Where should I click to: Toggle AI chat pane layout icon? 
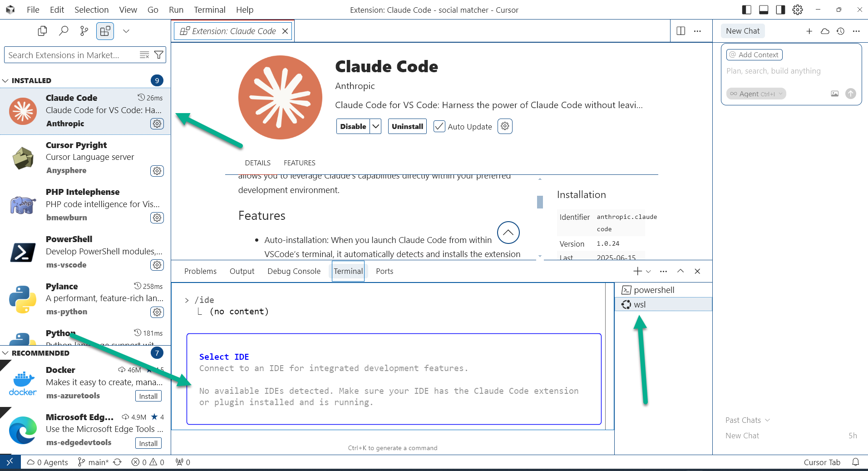[780, 10]
